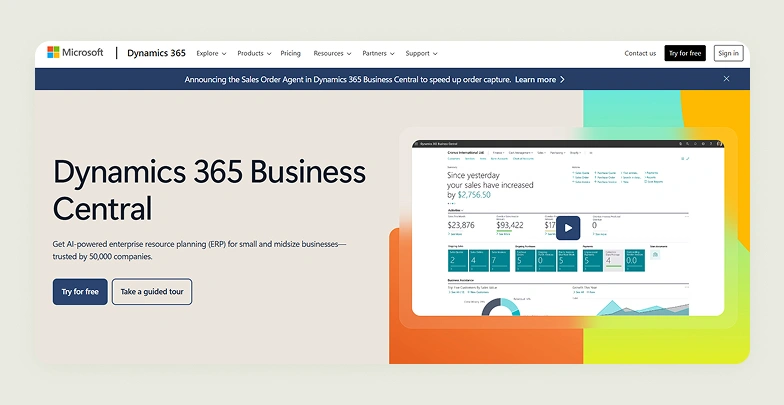Dismiss the Sales Order Agent announcement banner
The width and height of the screenshot is (784, 405).
[x=726, y=78]
